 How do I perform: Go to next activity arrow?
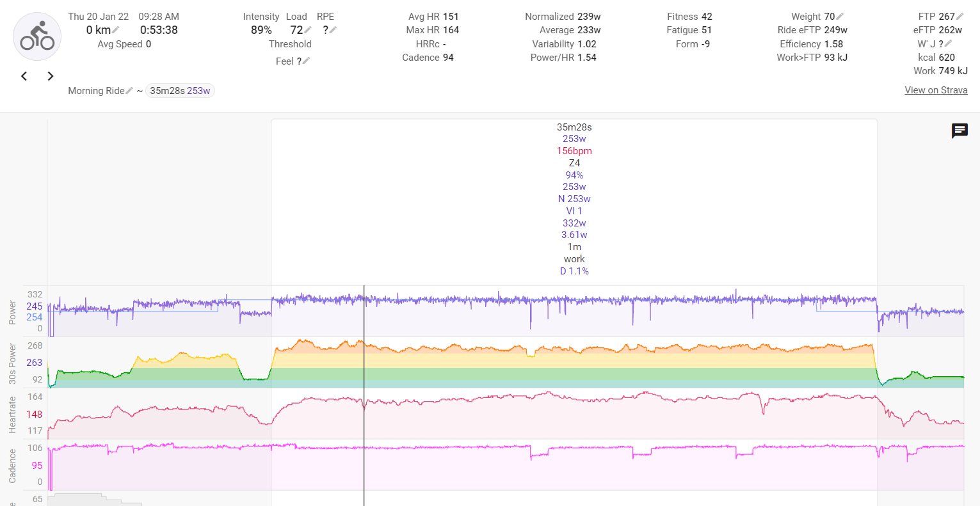pyautogui.click(x=51, y=76)
